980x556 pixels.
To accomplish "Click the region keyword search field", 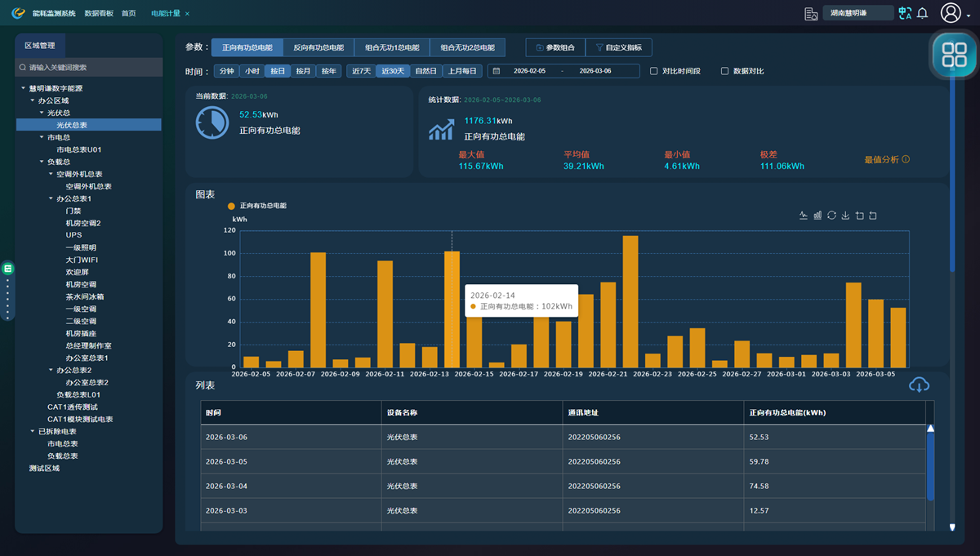I will (x=90, y=68).
